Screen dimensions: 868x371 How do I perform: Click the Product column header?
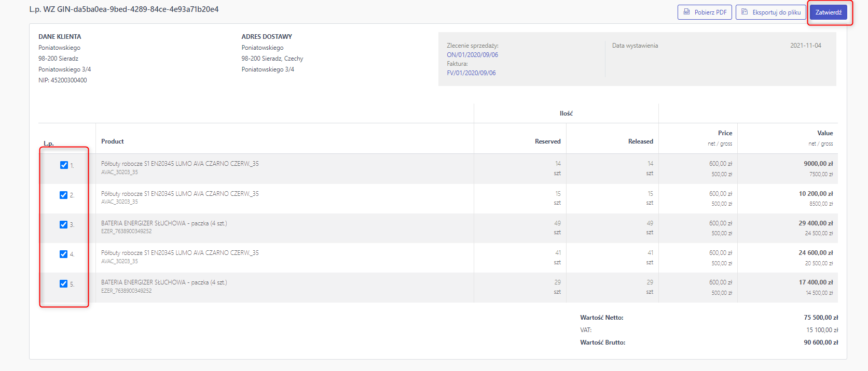[113, 141]
